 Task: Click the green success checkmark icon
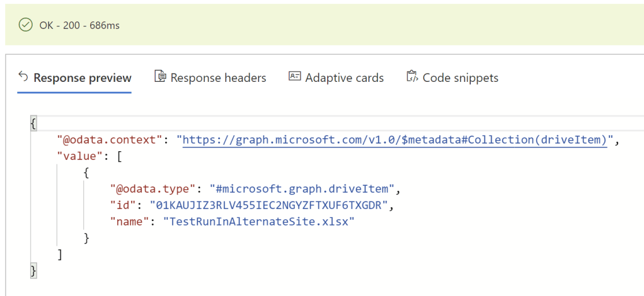[25, 25]
